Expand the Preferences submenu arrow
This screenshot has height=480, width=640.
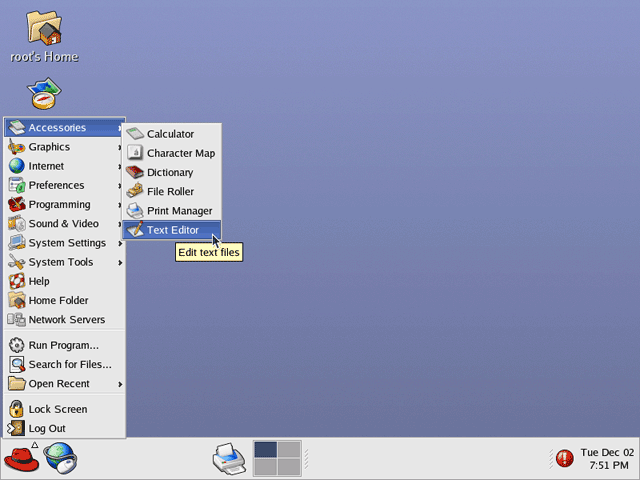(120, 186)
